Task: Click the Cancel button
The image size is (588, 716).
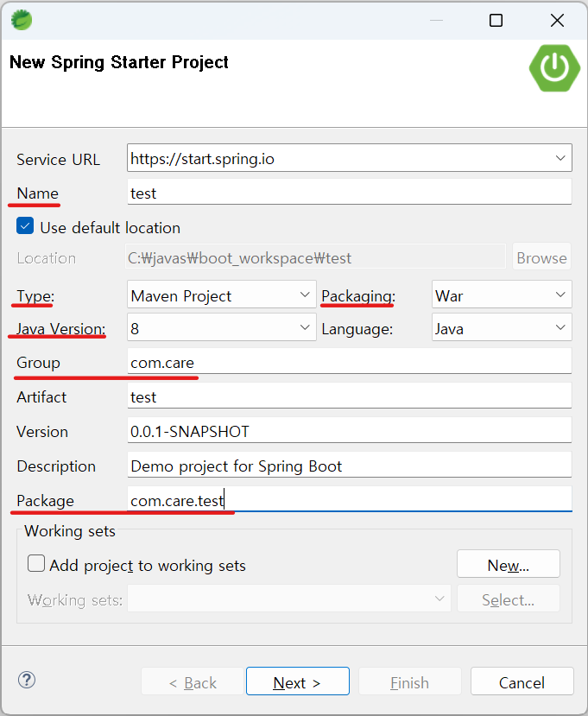Action: (522, 681)
